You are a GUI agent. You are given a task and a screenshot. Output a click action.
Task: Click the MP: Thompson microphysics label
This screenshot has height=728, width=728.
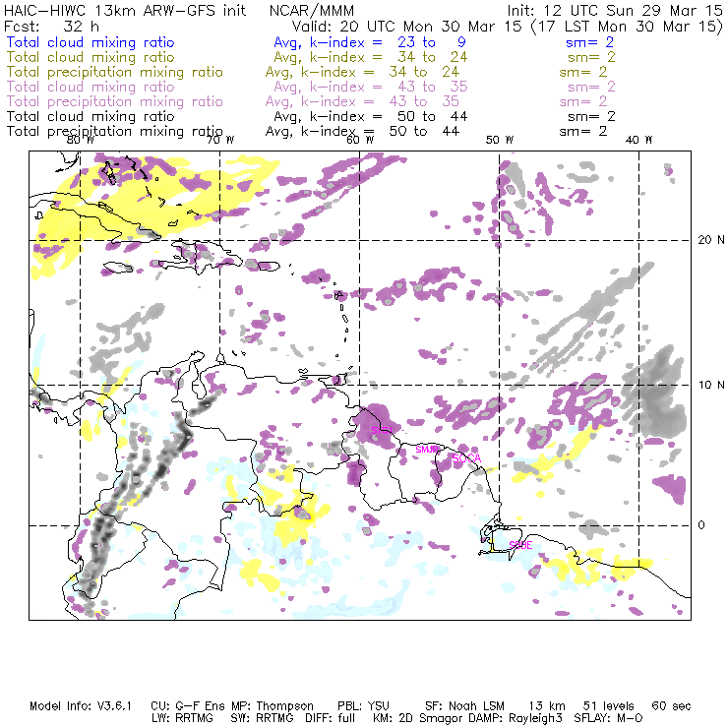[273, 706]
